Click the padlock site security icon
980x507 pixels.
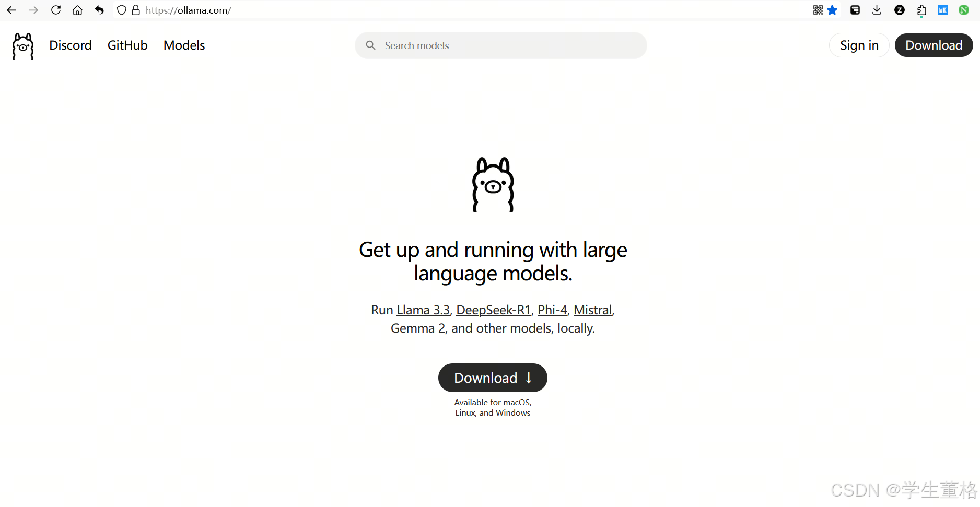coord(136,10)
